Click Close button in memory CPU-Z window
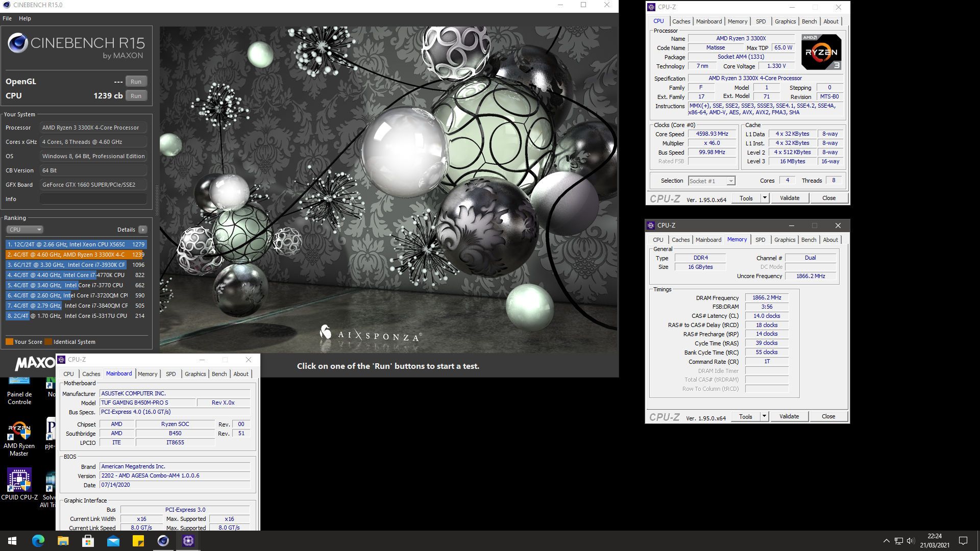Viewport: 980px width, 551px height. click(x=828, y=416)
